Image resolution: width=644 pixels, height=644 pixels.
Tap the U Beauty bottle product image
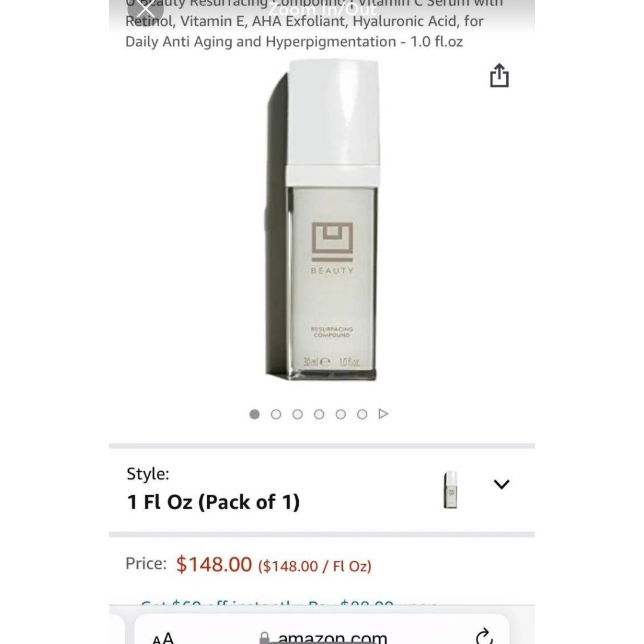[321, 221]
